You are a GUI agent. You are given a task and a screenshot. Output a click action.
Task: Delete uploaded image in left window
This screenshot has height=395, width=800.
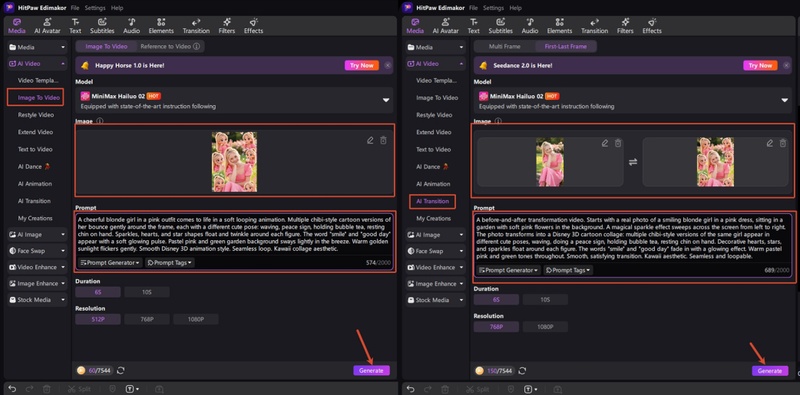click(384, 140)
